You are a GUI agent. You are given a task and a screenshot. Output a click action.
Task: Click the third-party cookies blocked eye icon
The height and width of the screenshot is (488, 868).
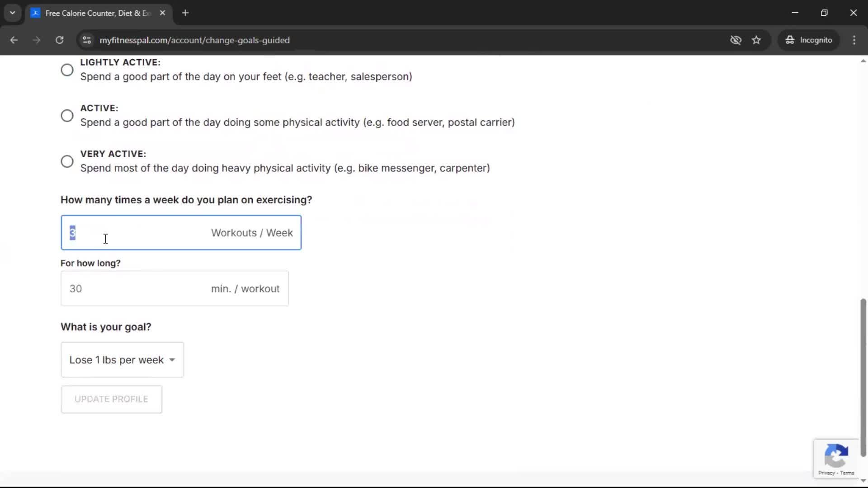736,40
